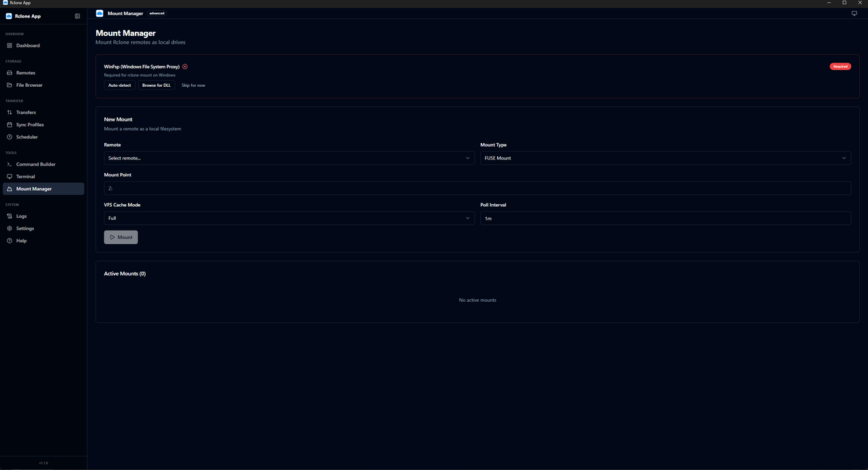Image resolution: width=868 pixels, height=470 pixels.
Task: Click the Active Mounts (0) heading
Action: (x=125, y=274)
